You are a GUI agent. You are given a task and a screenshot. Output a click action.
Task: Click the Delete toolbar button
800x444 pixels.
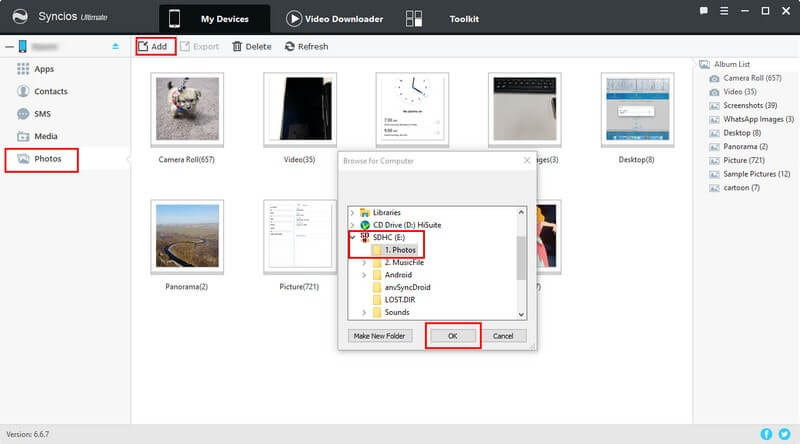coord(252,46)
